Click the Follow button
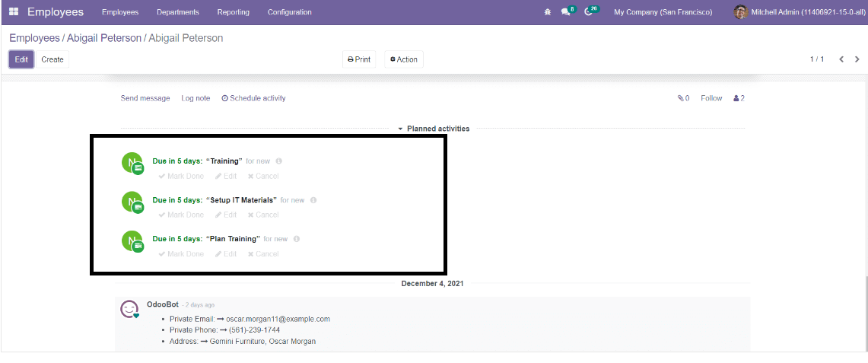Image resolution: width=868 pixels, height=363 pixels. pos(711,98)
